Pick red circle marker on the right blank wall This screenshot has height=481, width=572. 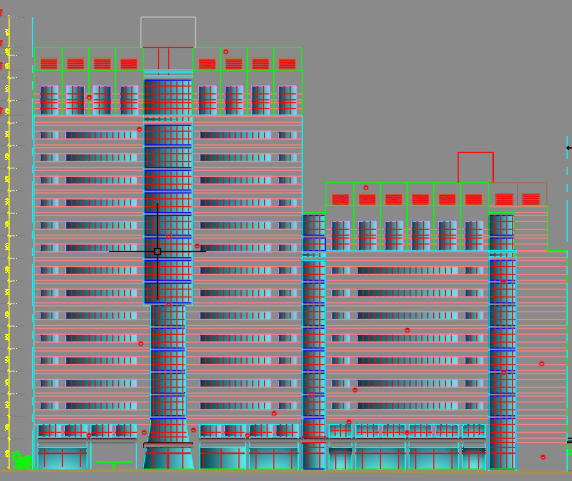[x=541, y=364]
